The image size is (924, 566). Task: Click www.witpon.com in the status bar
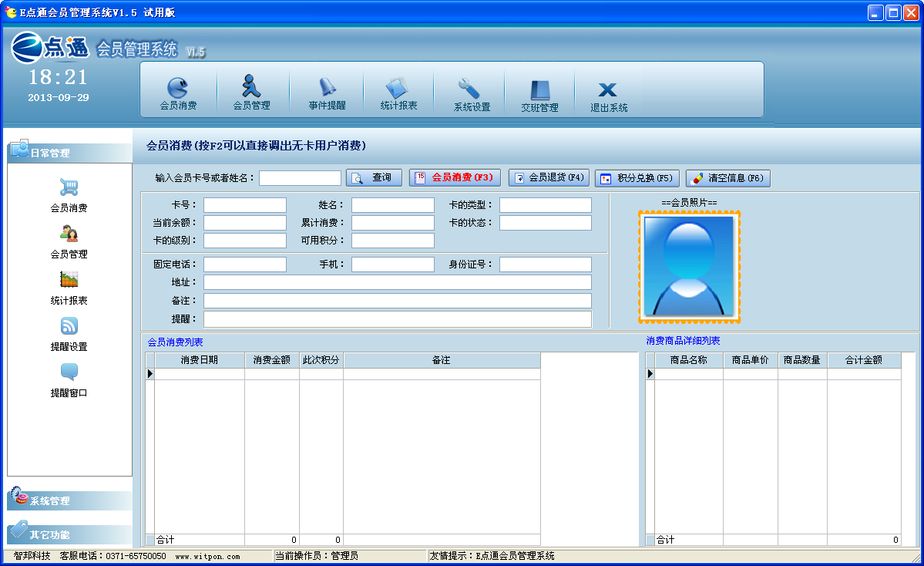pos(207,556)
